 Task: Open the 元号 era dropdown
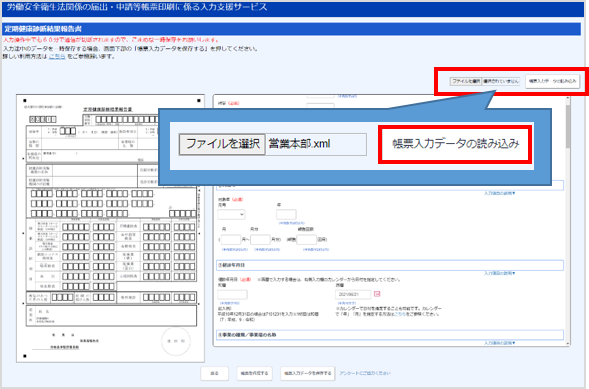[x=231, y=214]
